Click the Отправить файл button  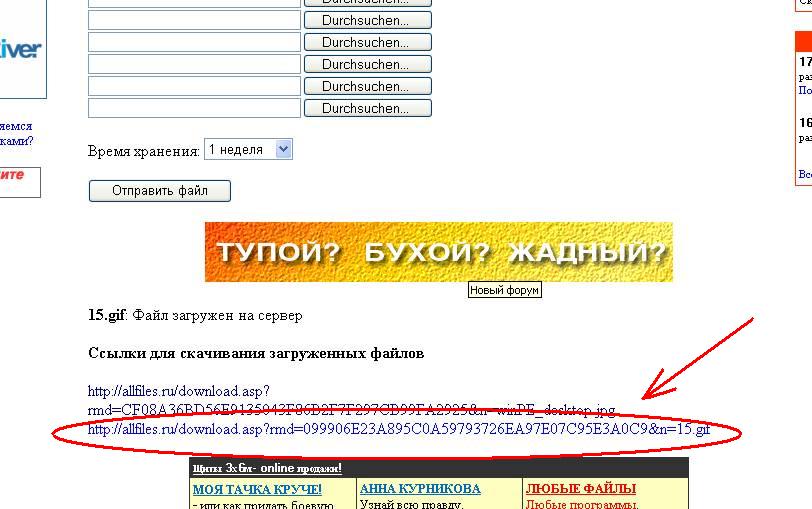click(160, 191)
